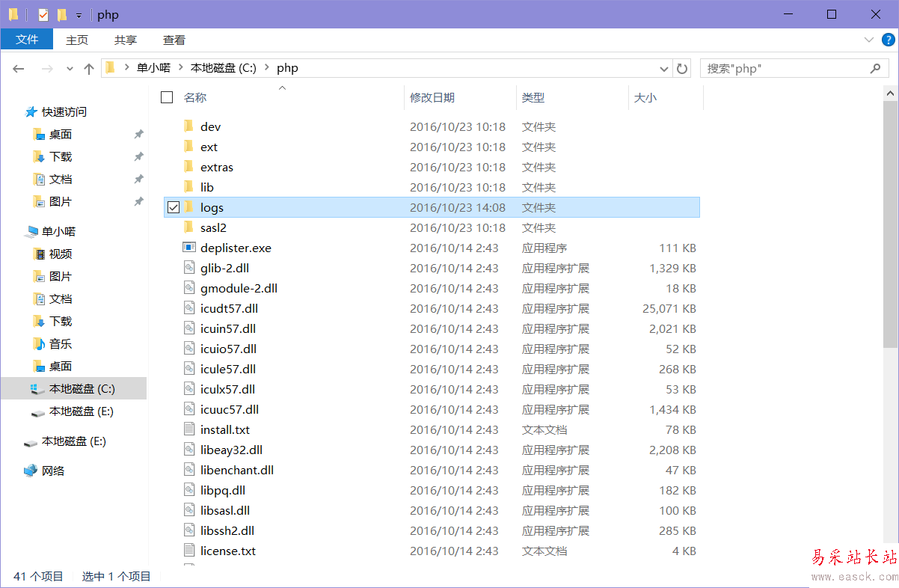Refresh the current folder view
Image resolution: width=899 pixels, height=588 pixels.
pos(682,68)
